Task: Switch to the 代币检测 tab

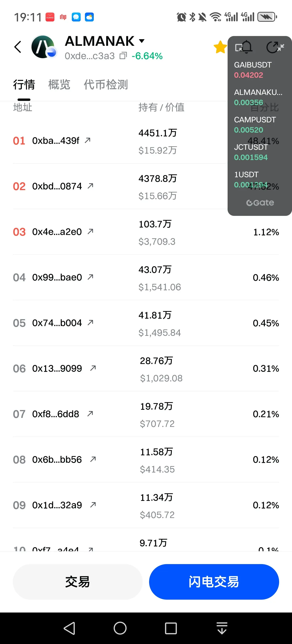Action: (106, 84)
